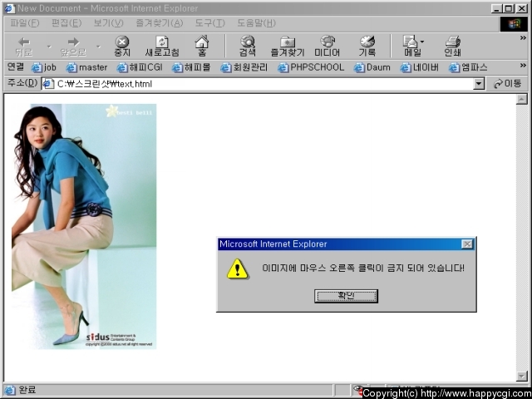Refresh the page with 새로고침 icon
This screenshot has width=532, height=399.
click(162, 47)
